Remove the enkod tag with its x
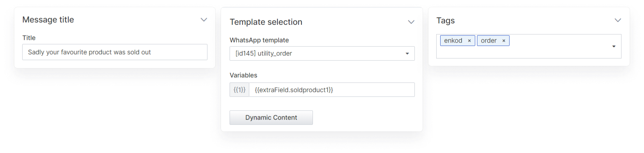The image size is (644, 153). pyautogui.click(x=469, y=41)
